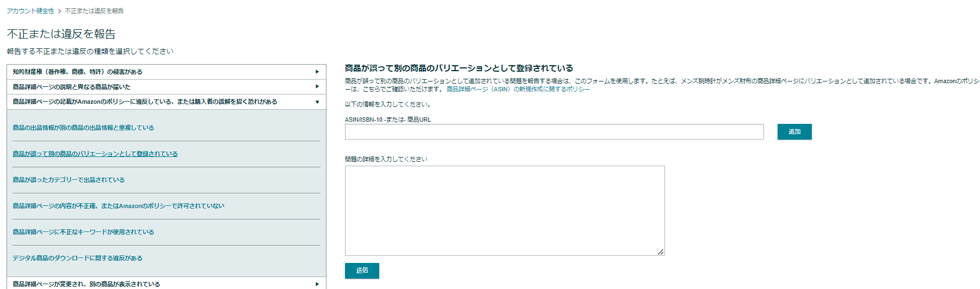Choose 商品が誤って別の商品のバリエーションとして登録されている in left list

point(95,154)
